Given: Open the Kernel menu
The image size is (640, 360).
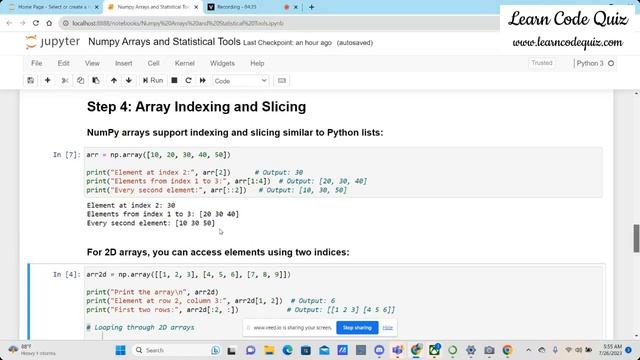Looking at the screenshot, I should (184, 63).
